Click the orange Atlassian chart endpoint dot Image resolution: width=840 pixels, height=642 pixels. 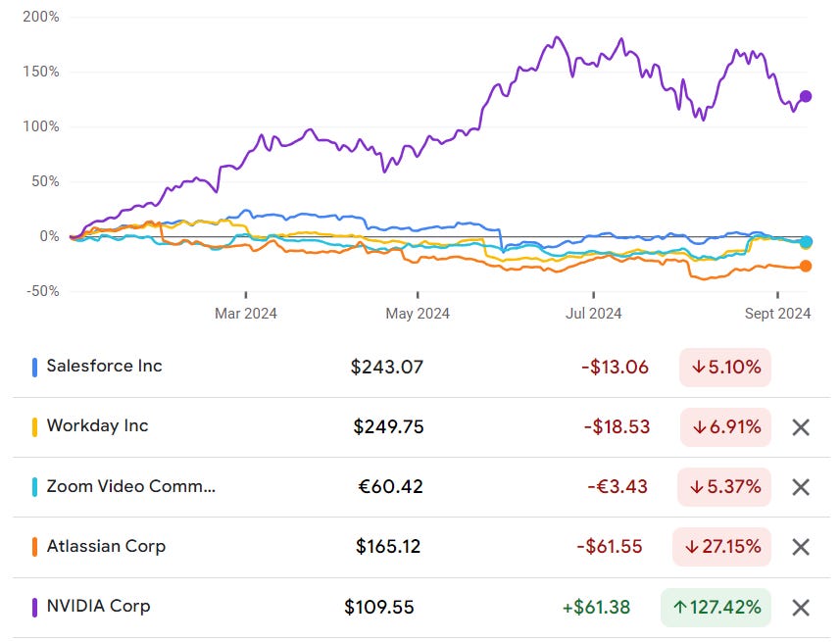pyautogui.click(x=806, y=267)
